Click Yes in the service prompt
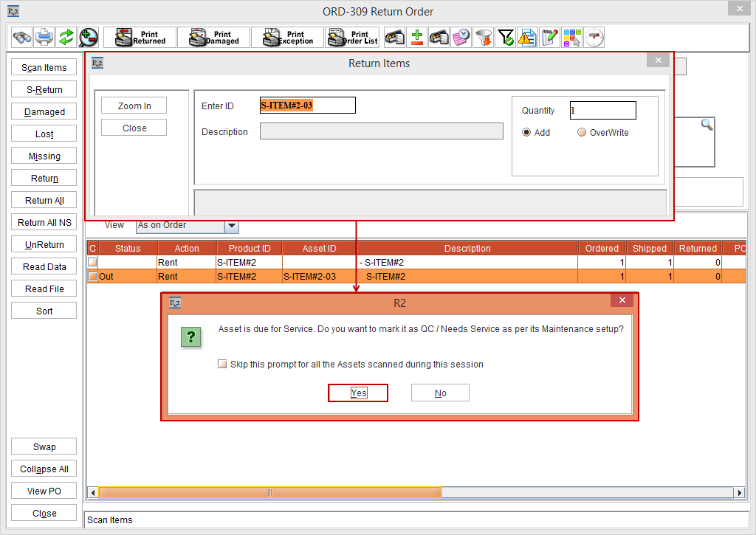Screen dimensions: 756x535 coord(358,393)
